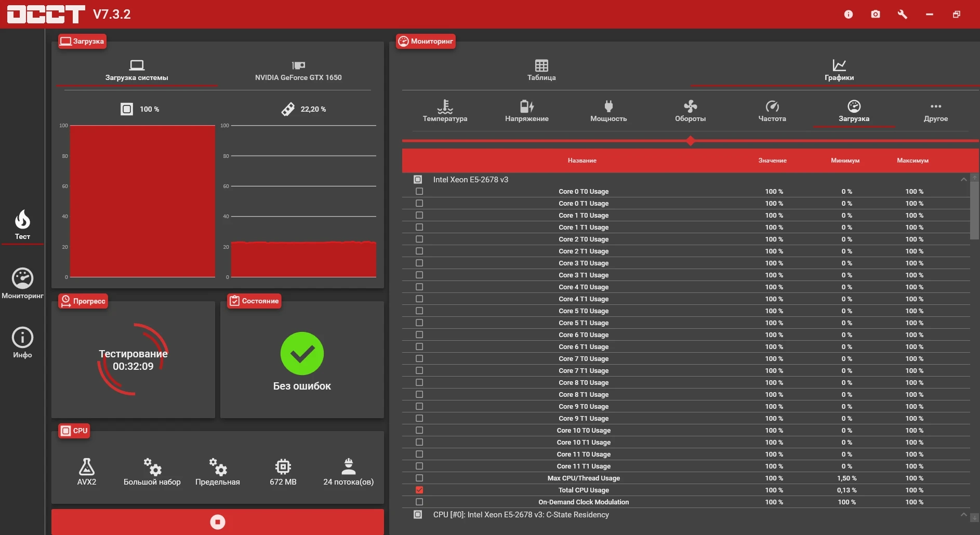
Task: Click the Тестирование 00:32:09 timer text
Action: point(133,360)
